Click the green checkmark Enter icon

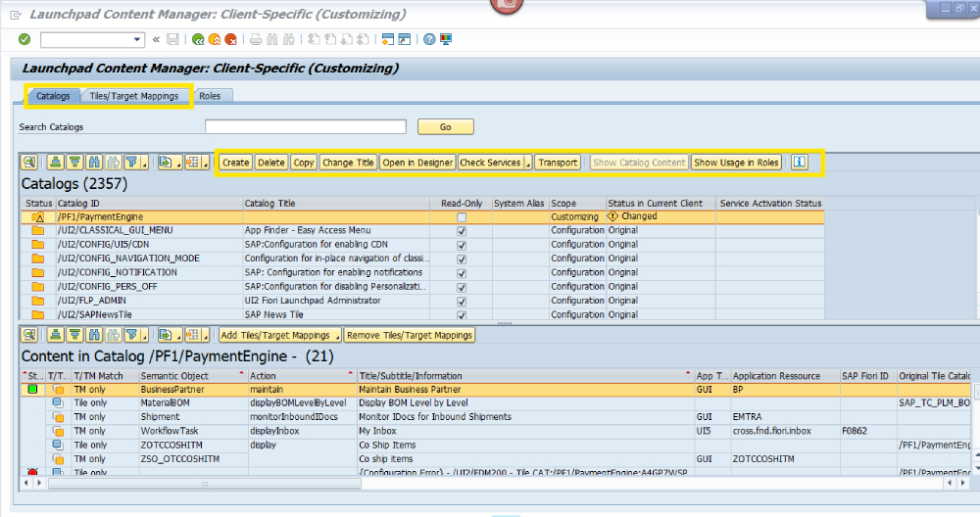tap(24, 39)
